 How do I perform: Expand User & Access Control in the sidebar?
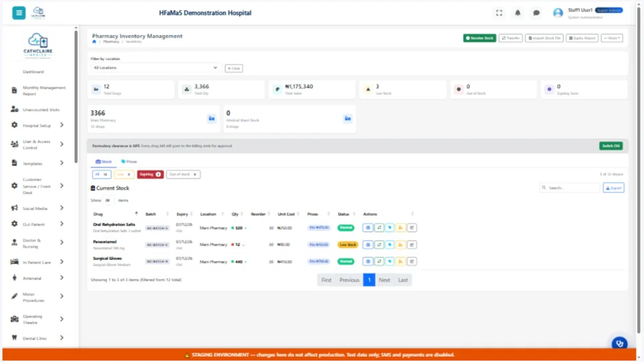38,145
